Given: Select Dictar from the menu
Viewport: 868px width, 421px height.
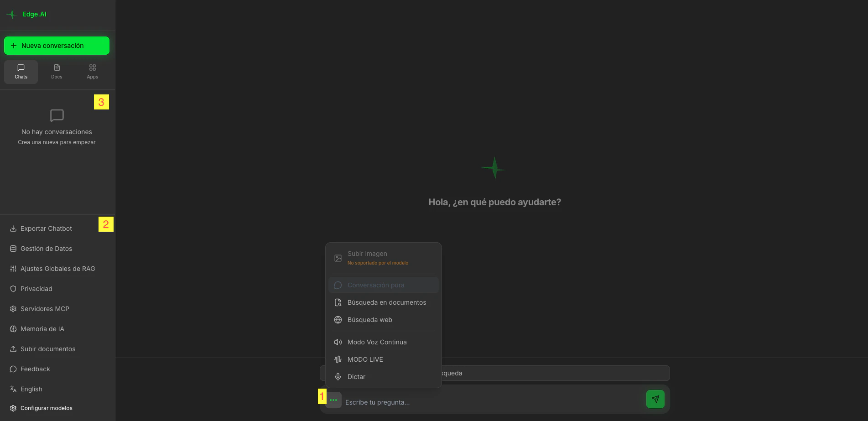Looking at the screenshot, I should [384, 377].
